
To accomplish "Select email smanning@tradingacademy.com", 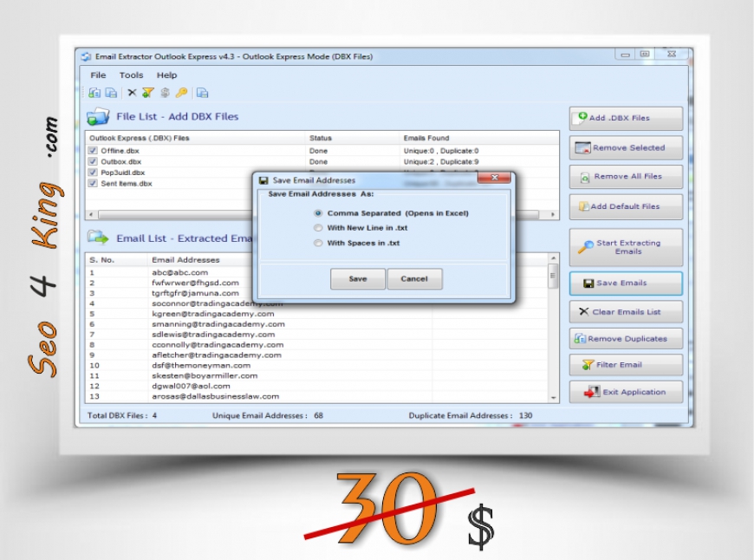I will pyautogui.click(x=218, y=324).
